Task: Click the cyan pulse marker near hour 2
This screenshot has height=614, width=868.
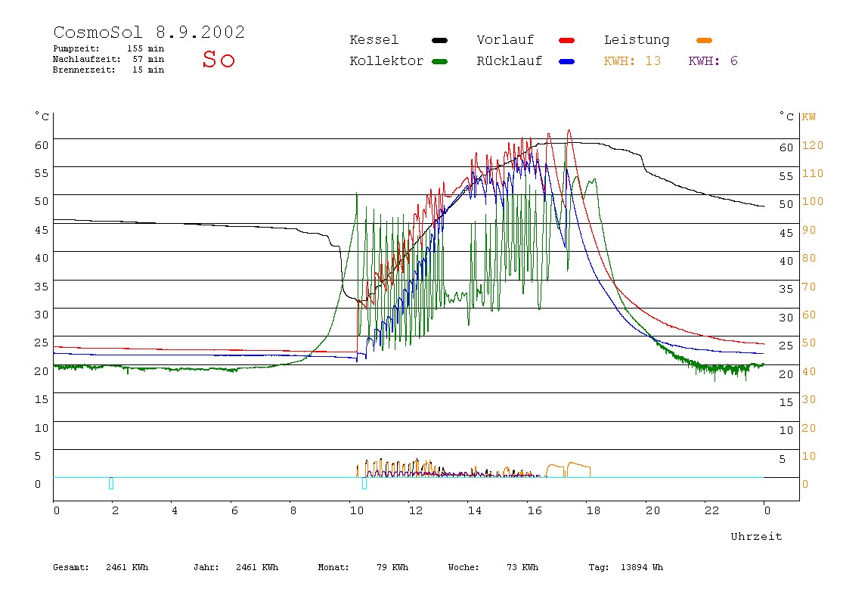Action: click(111, 483)
